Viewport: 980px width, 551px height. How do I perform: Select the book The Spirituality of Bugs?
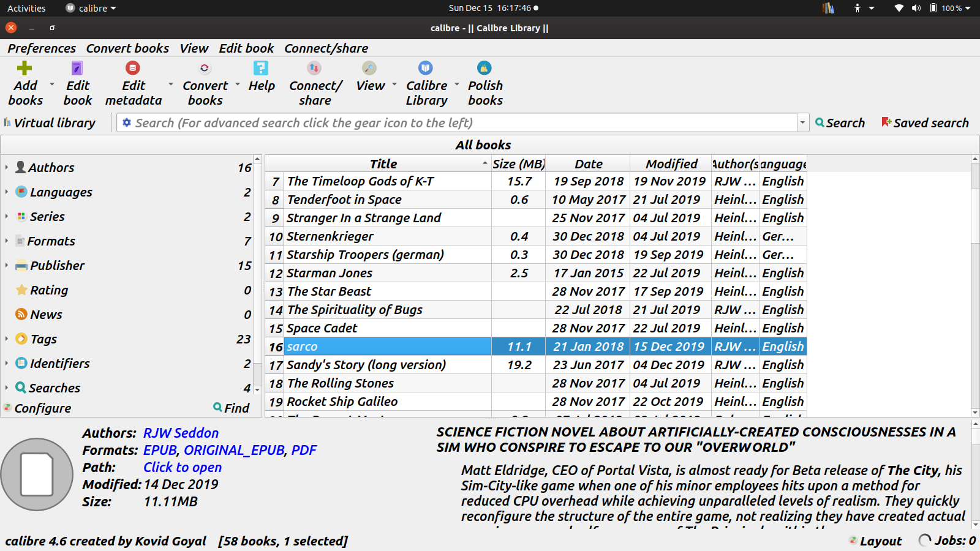point(355,310)
